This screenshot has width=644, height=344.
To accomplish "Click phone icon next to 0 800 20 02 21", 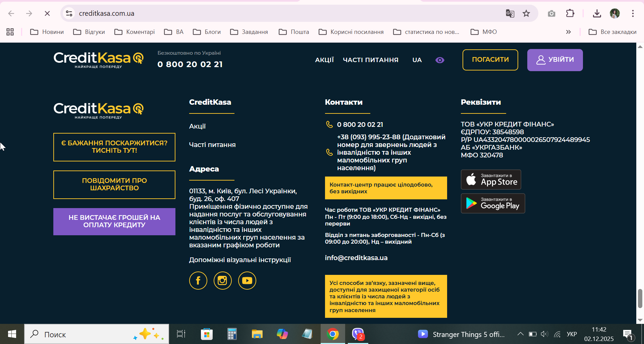I will [329, 125].
